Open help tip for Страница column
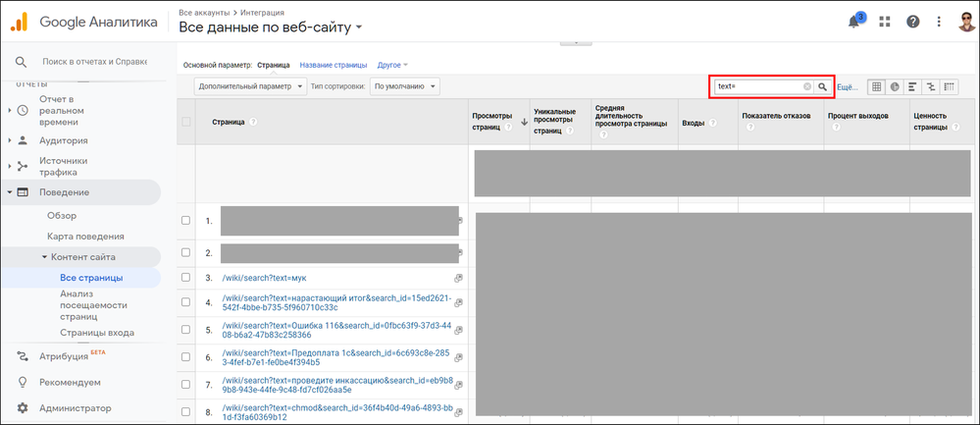The image size is (980, 425). (253, 122)
